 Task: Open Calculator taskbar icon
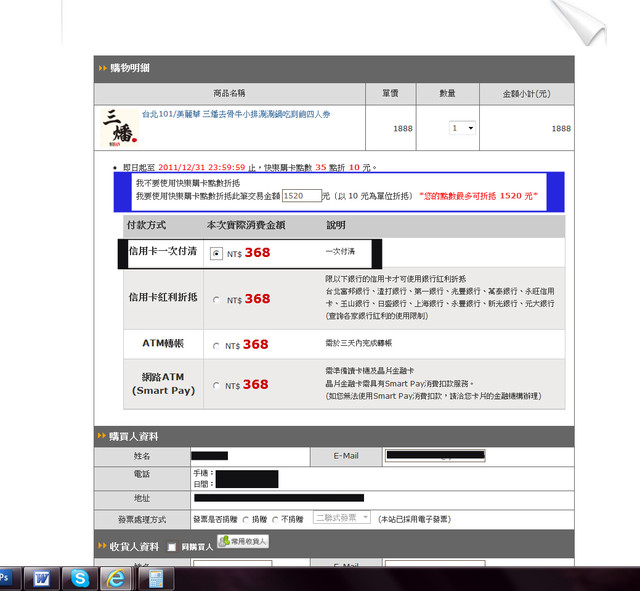coord(156,578)
